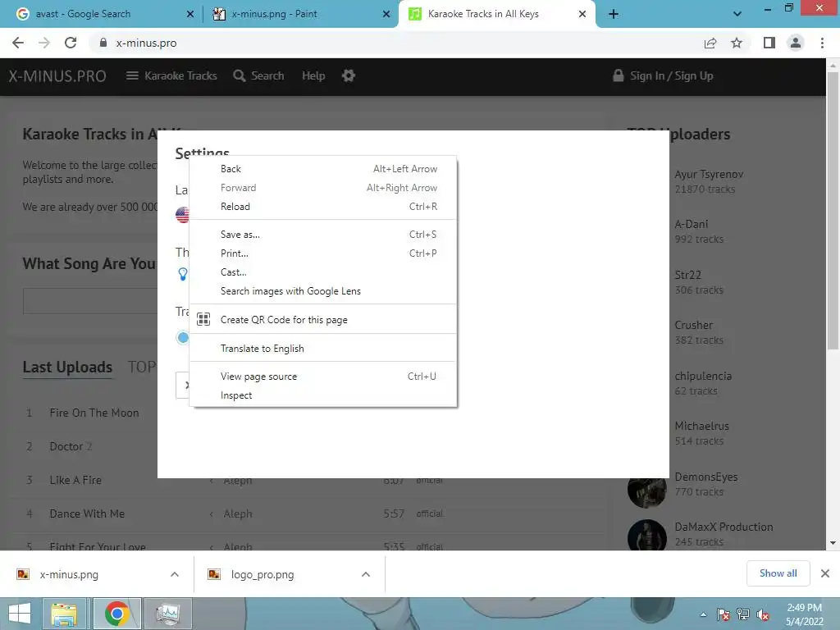Select View page source
The image size is (840, 630).
(x=323, y=376)
